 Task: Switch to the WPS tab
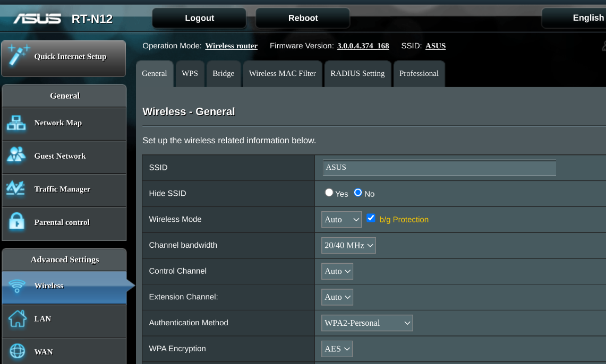tap(190, 74)
